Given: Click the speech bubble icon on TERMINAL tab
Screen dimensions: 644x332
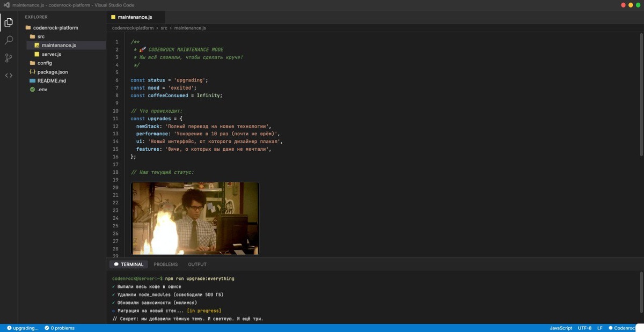Looking at the screenshot, I should click(x=116, y=264).
